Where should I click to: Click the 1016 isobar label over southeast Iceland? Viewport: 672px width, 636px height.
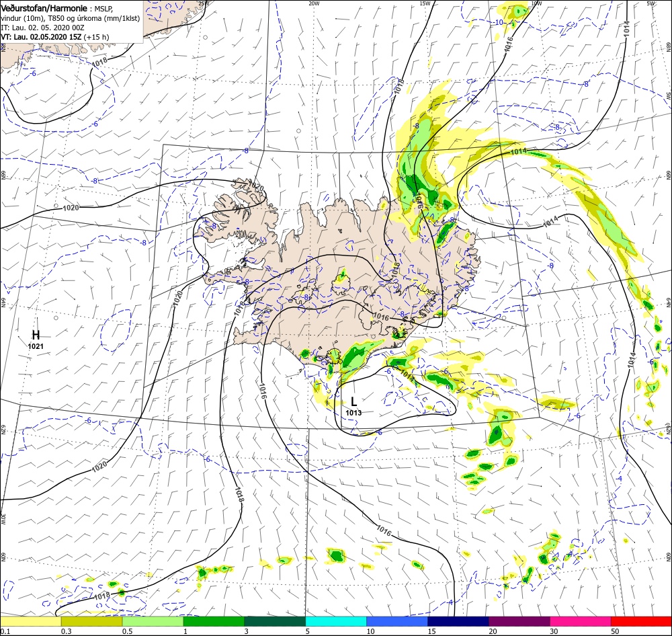click(381, 317)
